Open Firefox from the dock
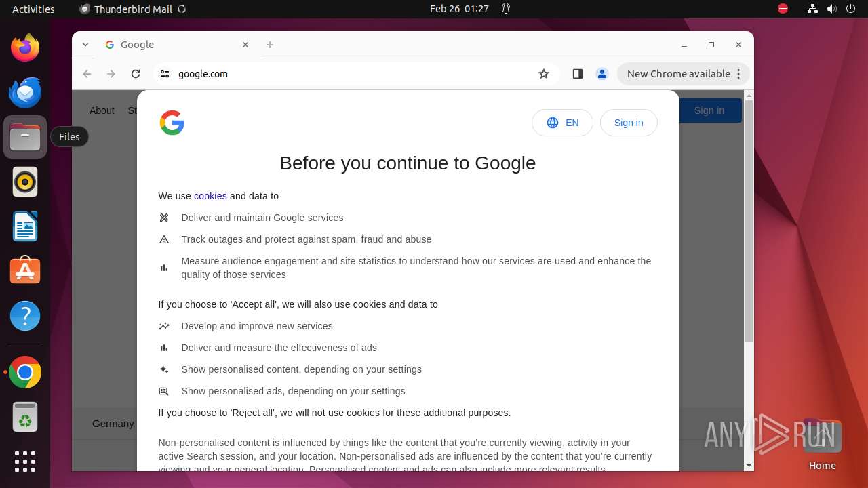868x488 pixels. point(25,47)
